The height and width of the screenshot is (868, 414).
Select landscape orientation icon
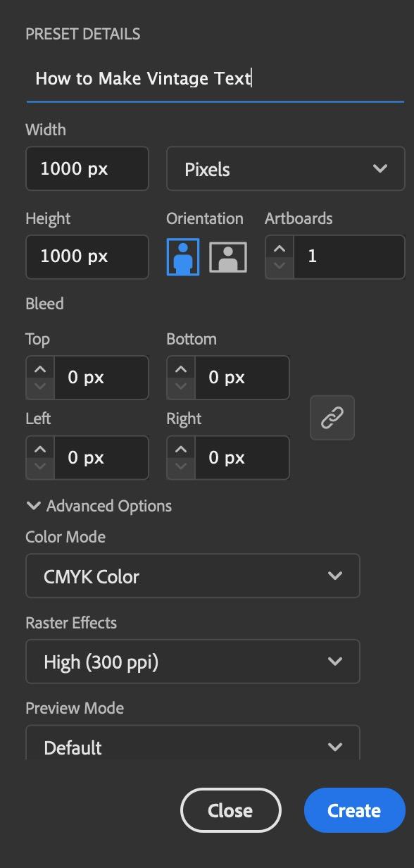(x=228, y=257)
